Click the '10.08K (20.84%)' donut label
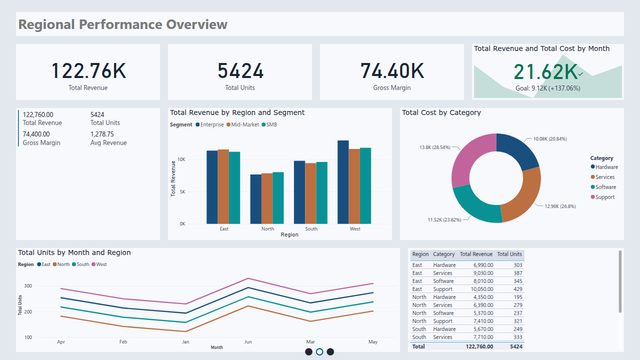The height and width of the screenshot is (360, 640). (550, 139)
